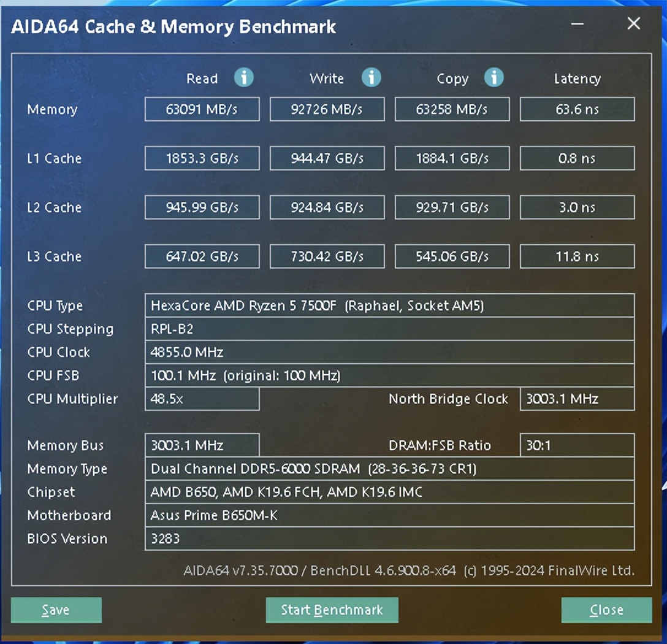Open the Read column info icon
The image size is (667, 644).
(244, 77)
